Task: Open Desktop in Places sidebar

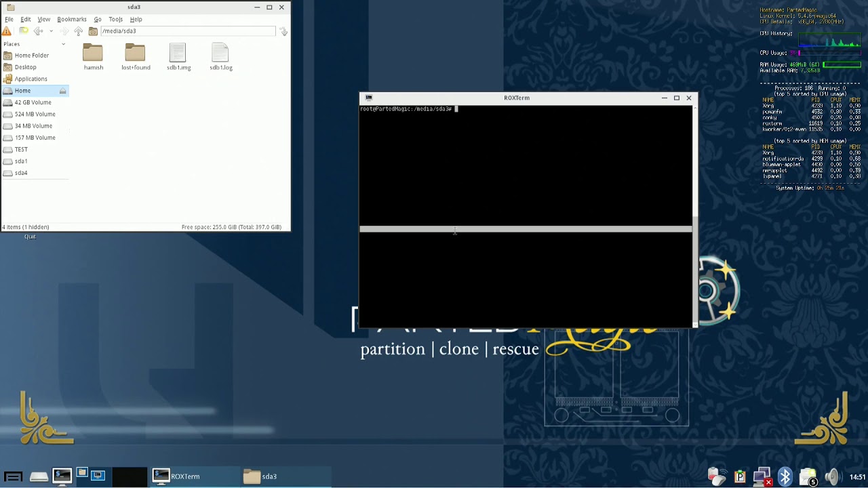Action: coord(35,67)
